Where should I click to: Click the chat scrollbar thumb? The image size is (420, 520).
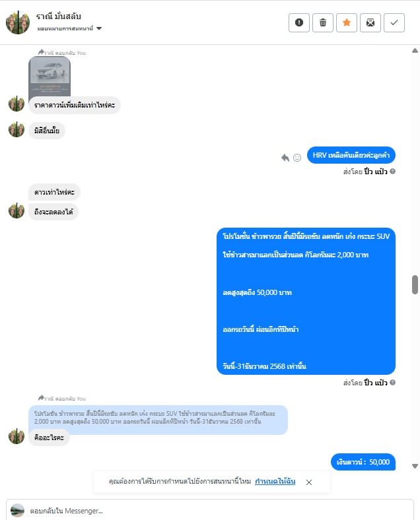pos(415,284)
